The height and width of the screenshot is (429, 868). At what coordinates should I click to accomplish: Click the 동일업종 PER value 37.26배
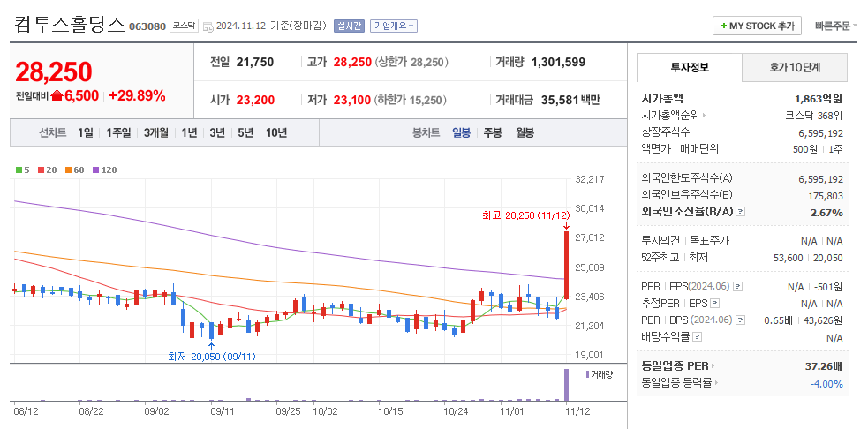point(823,366)
